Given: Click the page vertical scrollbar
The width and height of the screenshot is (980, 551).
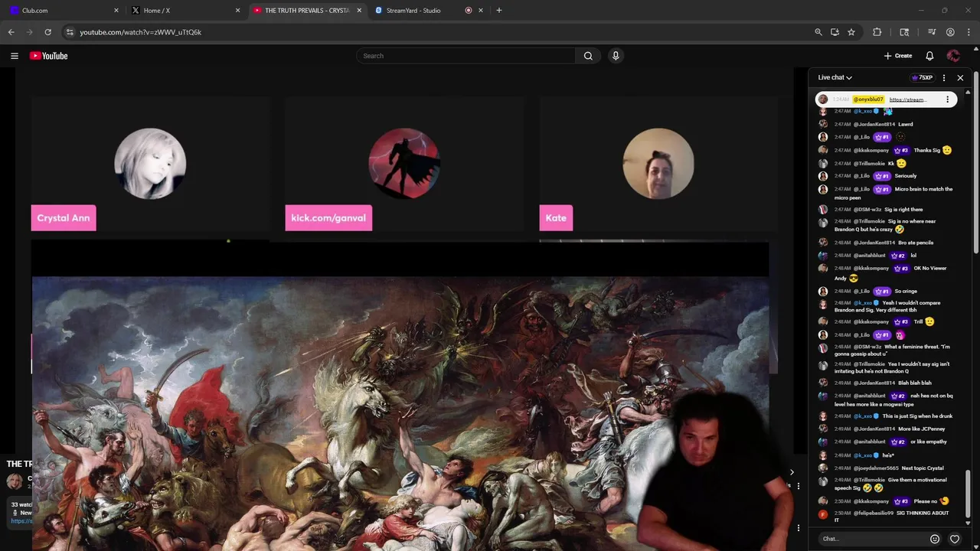Looking at the screenshot, I should tap(976, 161).
